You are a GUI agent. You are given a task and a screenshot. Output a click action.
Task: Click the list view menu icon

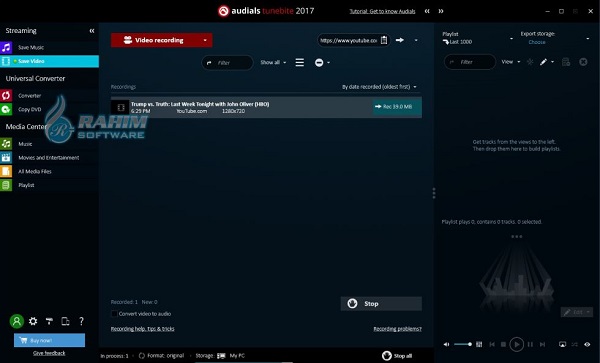pyautogui.click(x=300, y=62)
